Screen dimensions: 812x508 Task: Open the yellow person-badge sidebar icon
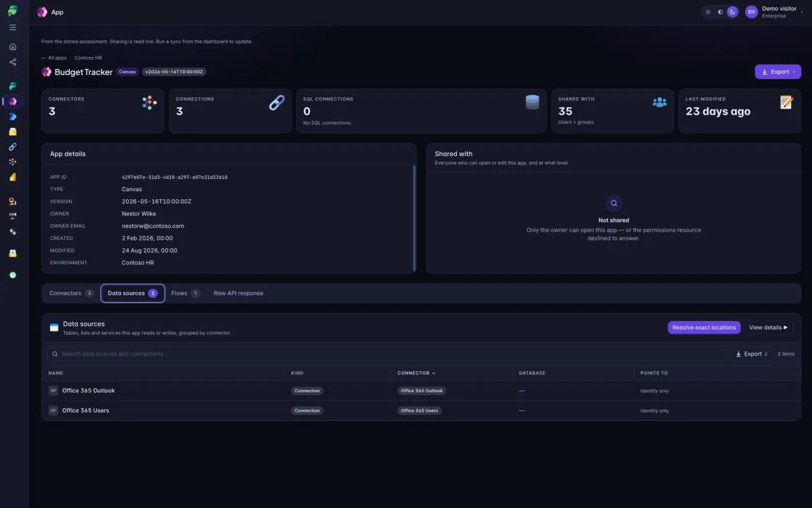coord(13,201)
